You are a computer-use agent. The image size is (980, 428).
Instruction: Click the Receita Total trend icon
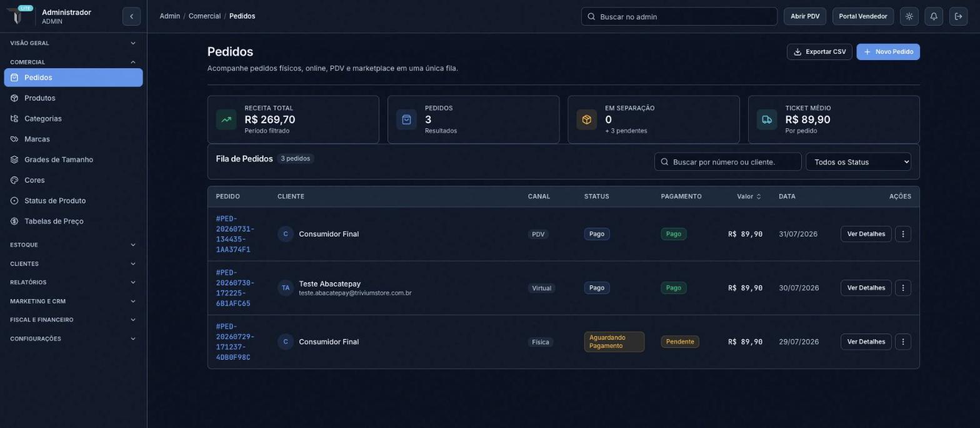pos(226,120)
